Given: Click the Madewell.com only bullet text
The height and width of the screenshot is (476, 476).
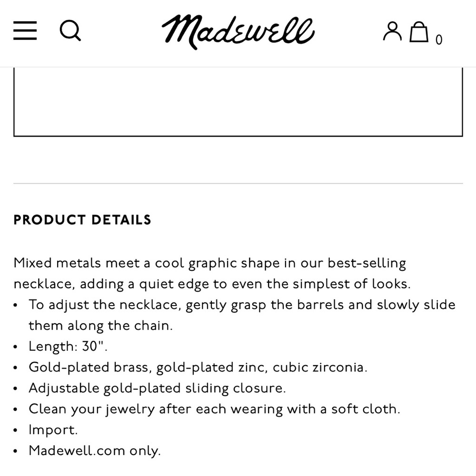Looking at the screenshot, I should coord(95,450).
